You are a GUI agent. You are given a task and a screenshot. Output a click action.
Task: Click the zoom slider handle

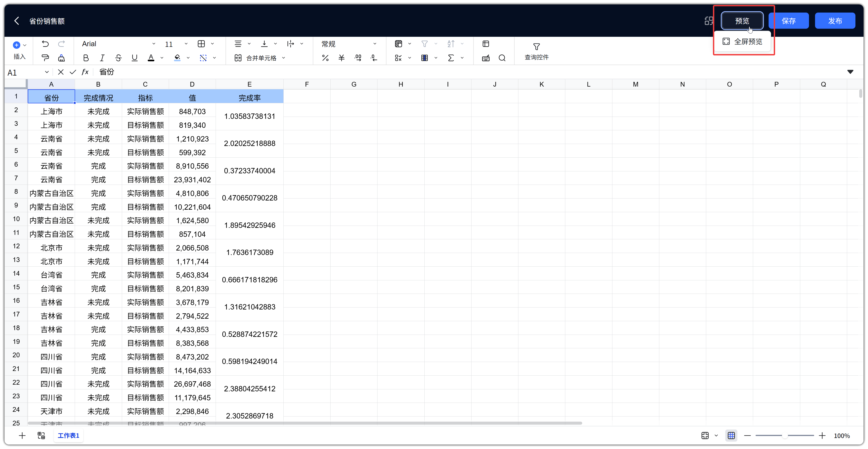tap(785, 436)
